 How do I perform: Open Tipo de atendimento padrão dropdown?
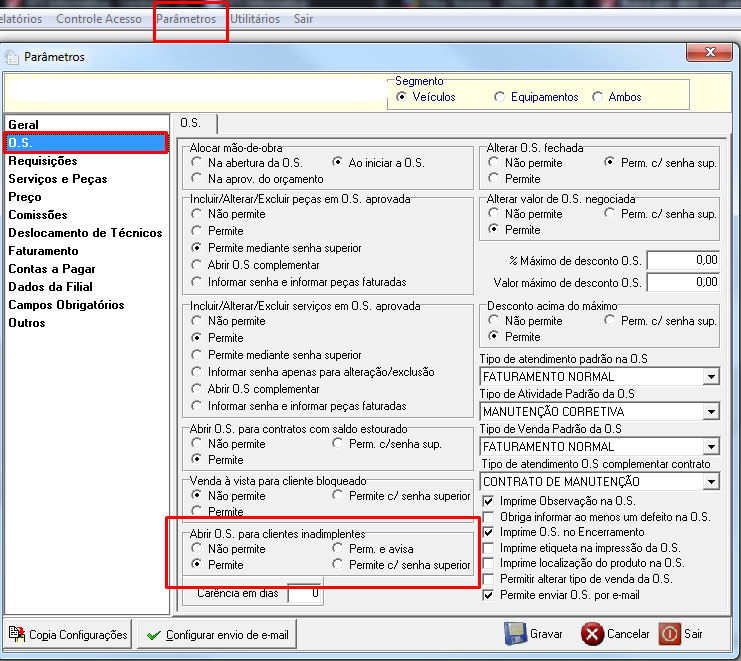(x=711, y=377)
